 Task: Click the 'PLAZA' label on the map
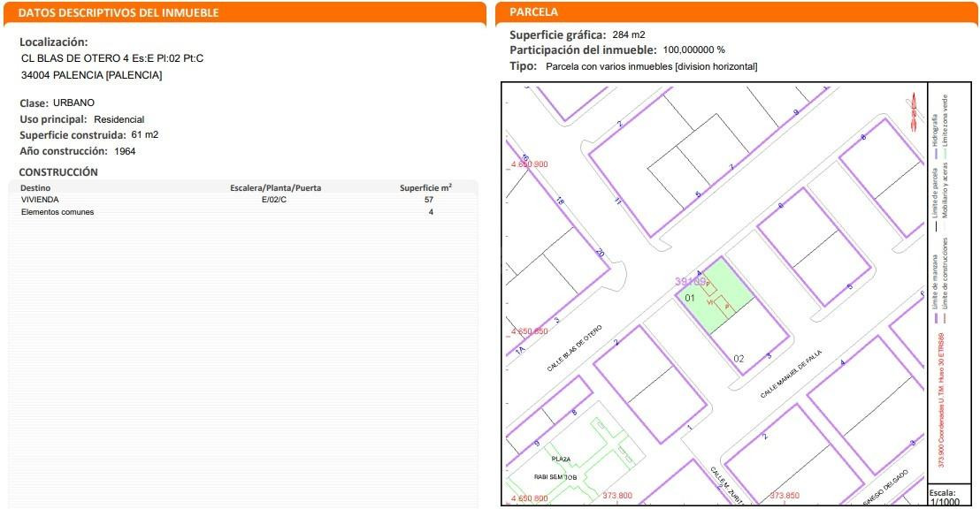[561, 459]
